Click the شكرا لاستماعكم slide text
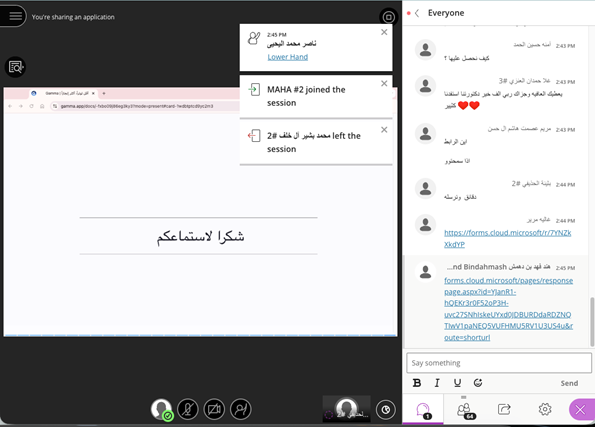The image size is (595, 427). 200,236
